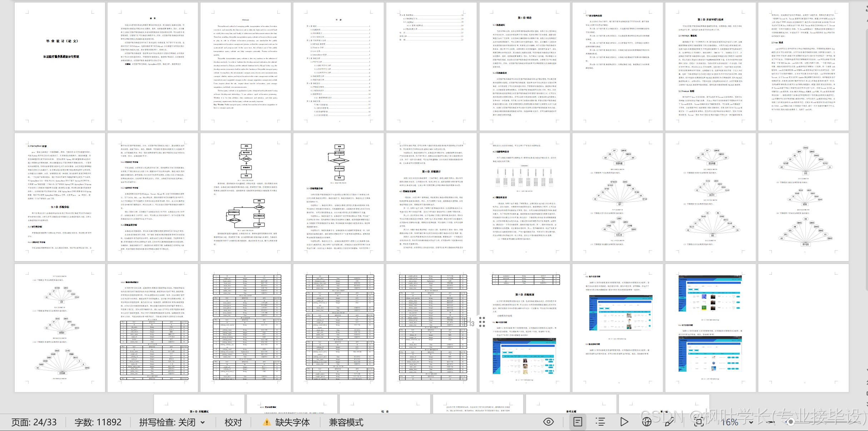Toggle eye protection mode eye icon

pyautogui.click(x=548, y=422)
